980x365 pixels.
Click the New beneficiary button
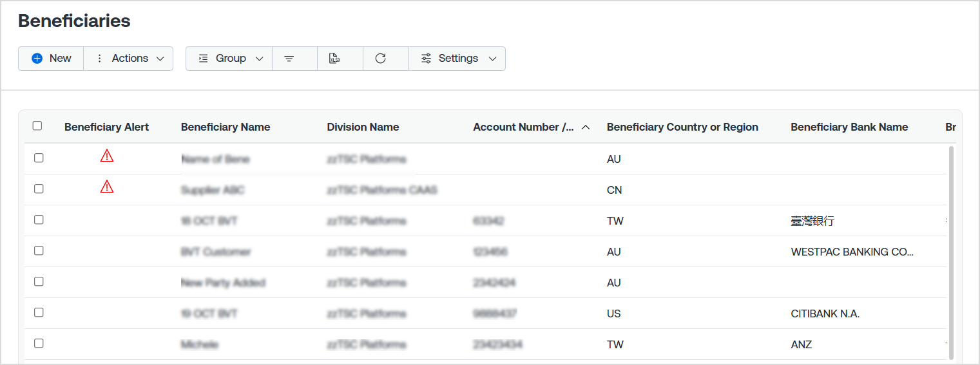(51, 59)
